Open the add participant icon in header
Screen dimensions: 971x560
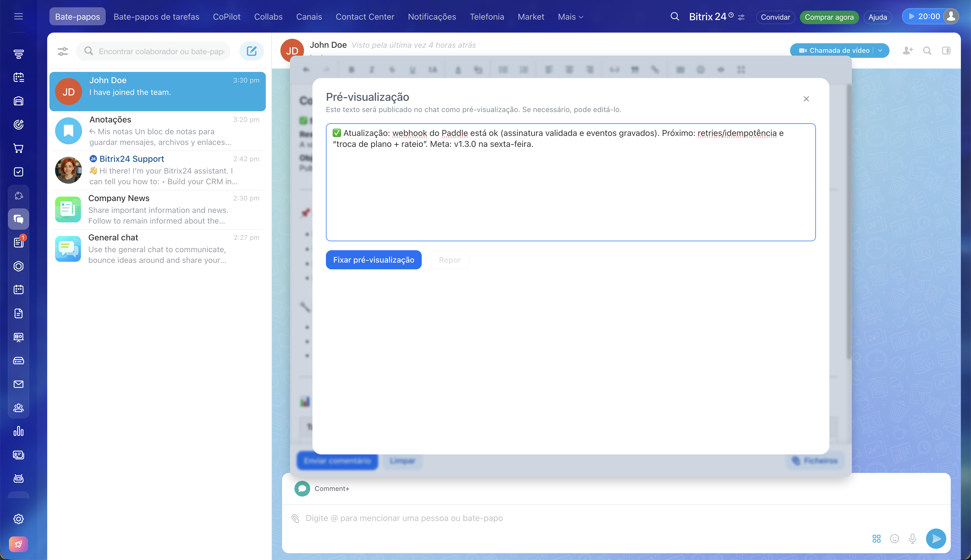[x=908, y=51]
